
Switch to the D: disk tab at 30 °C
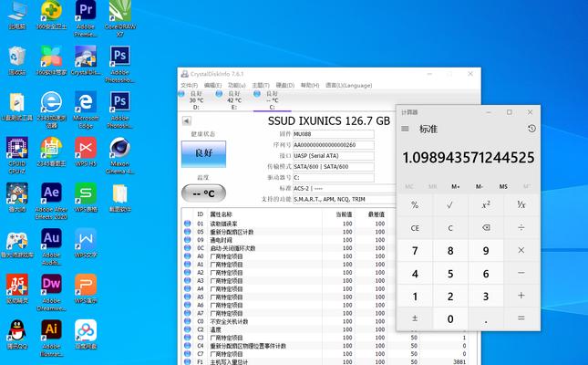point(196,100)
